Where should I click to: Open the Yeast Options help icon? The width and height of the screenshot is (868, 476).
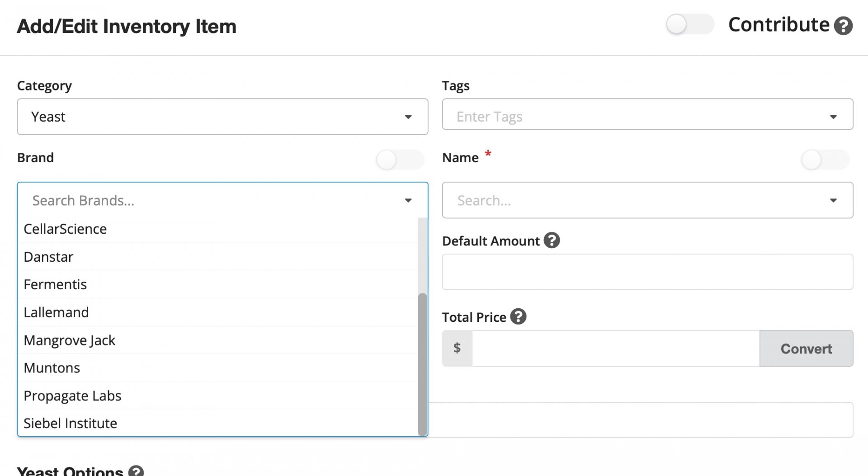[x=136, y=471]
